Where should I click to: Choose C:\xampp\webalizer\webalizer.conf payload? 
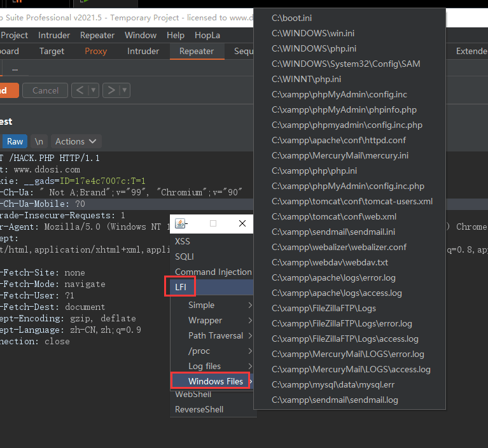[x=349, y=247]
